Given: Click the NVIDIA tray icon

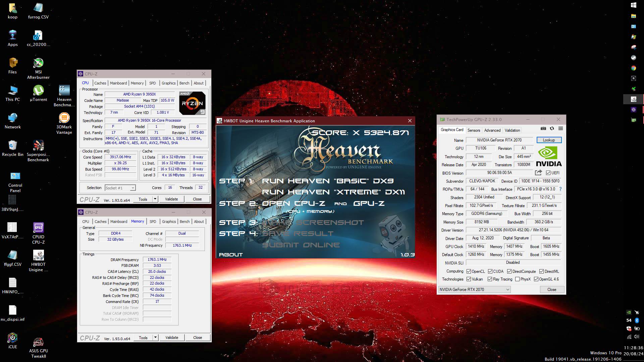Looking at the screenshot, I should tap(629, 312).
